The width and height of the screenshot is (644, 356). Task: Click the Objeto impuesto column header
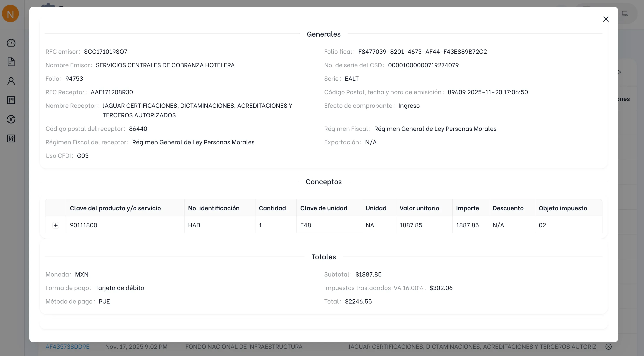coord(563,208)
